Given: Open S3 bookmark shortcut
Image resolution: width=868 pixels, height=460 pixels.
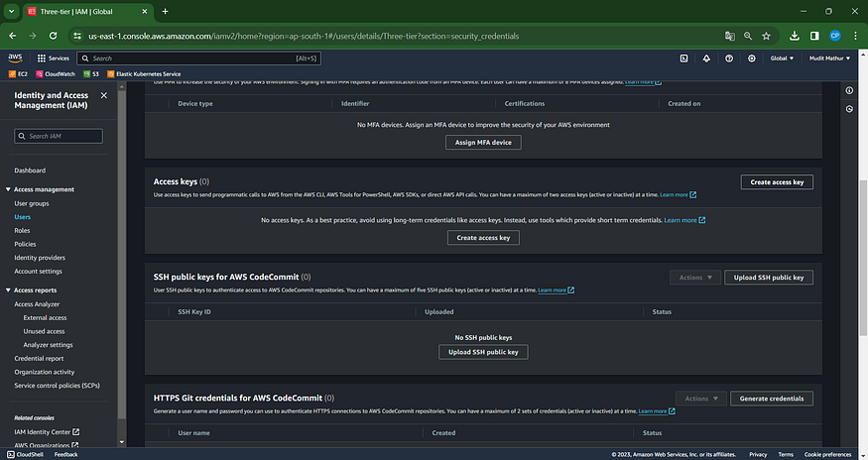Looking at the screenshot, I should pyautogui.click(x=91, y=73).
